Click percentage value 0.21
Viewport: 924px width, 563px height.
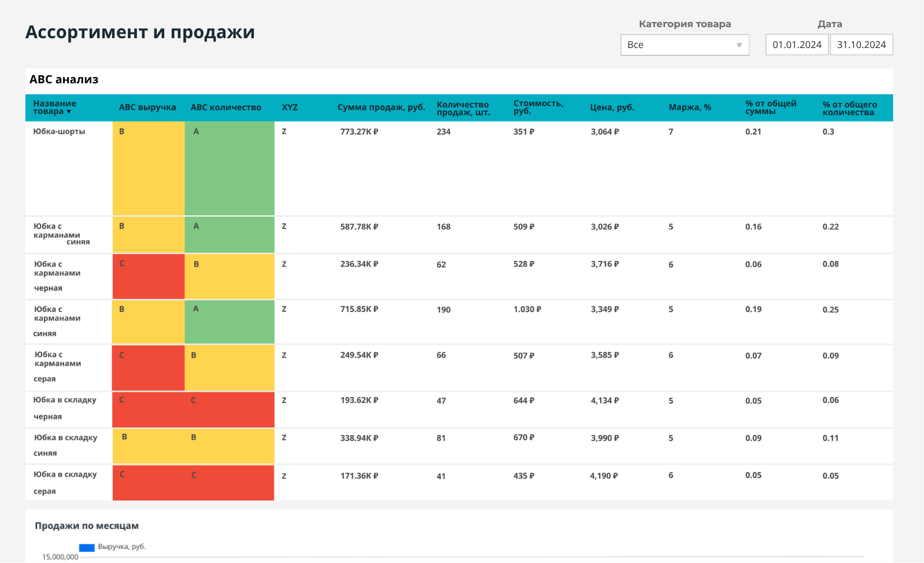(x=753, y=132)
